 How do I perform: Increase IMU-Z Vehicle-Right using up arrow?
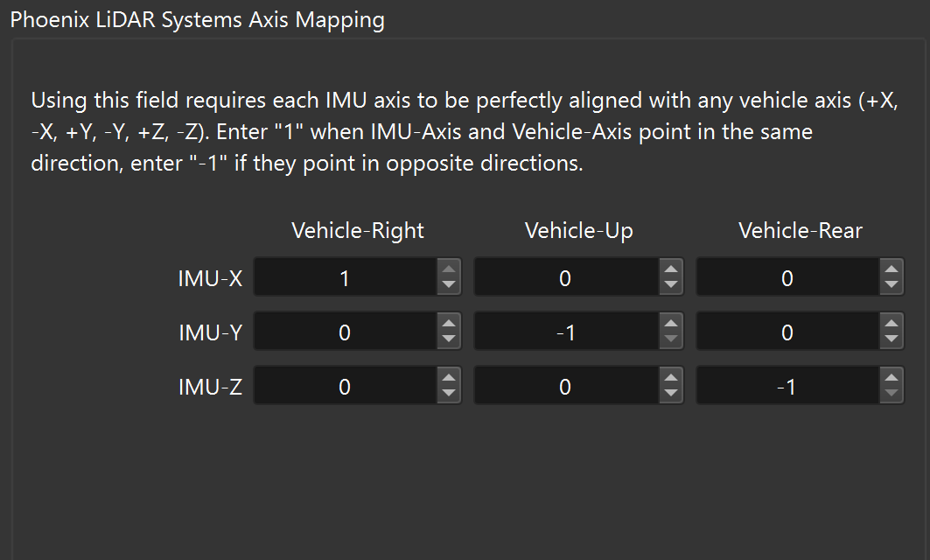(449, 378)
